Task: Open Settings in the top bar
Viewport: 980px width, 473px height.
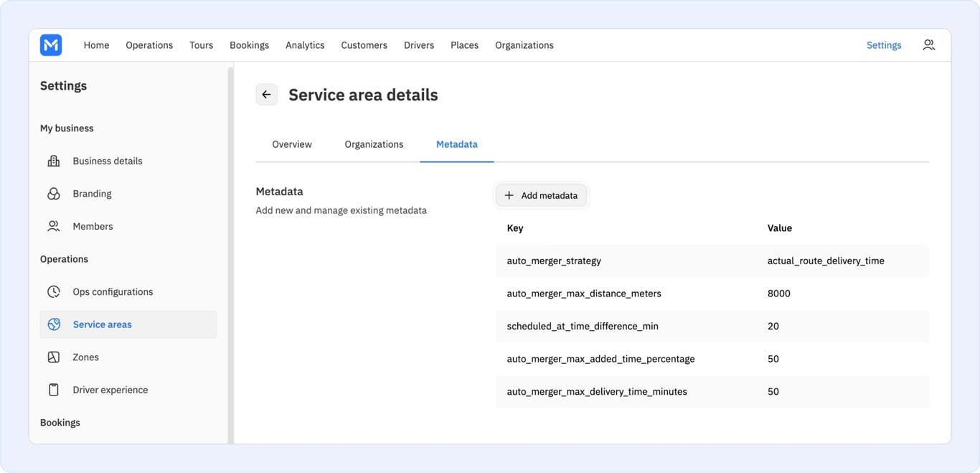Action: 884,45
